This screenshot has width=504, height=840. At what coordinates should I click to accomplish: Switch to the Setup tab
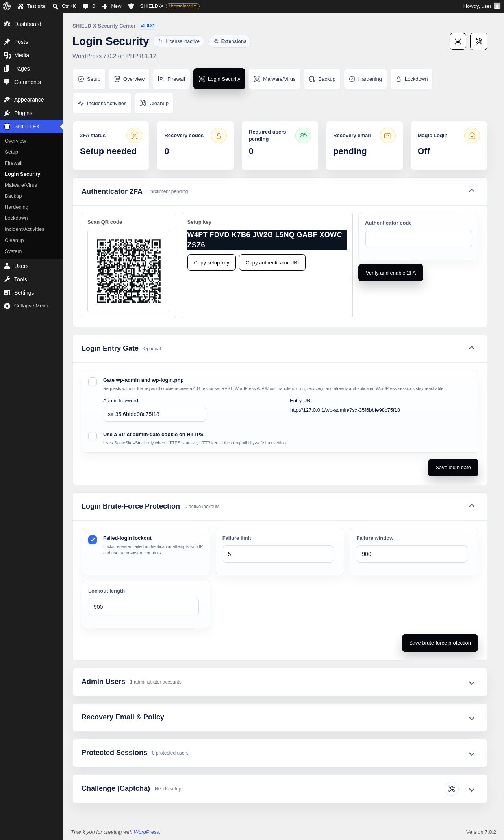click(89, 79)
